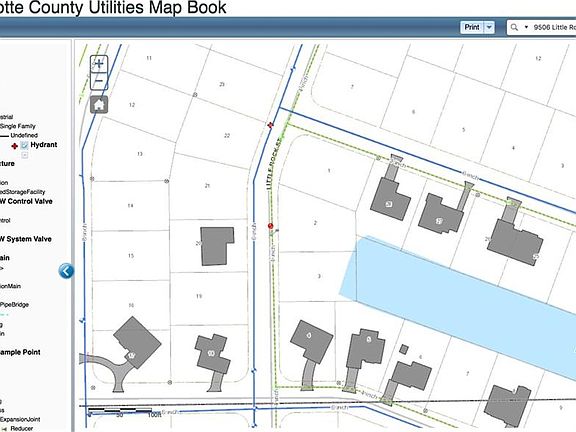576x432 pixels.
Task: Click the building footprint on lot 20
Action: 217,246
